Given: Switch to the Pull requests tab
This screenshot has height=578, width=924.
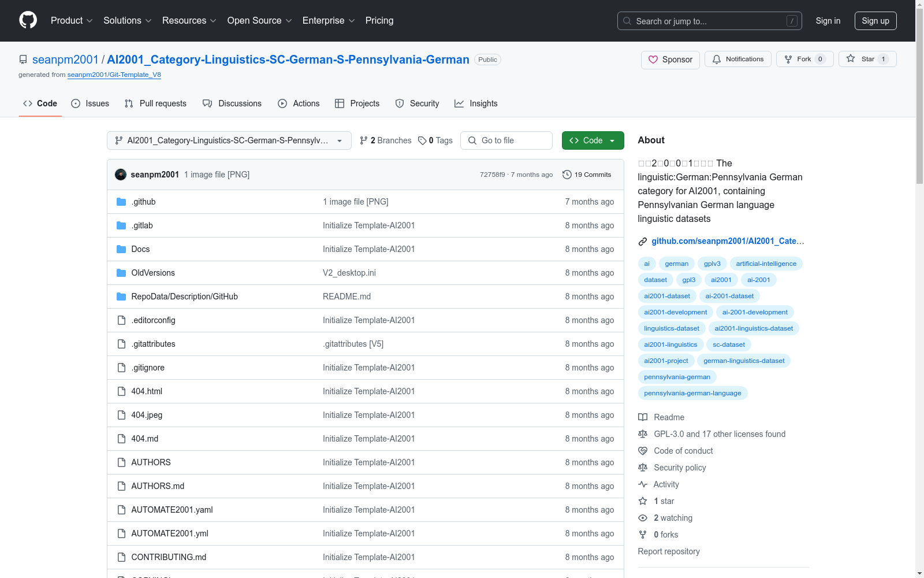Looking at the screenshot, I should click(x=155, y=103).
